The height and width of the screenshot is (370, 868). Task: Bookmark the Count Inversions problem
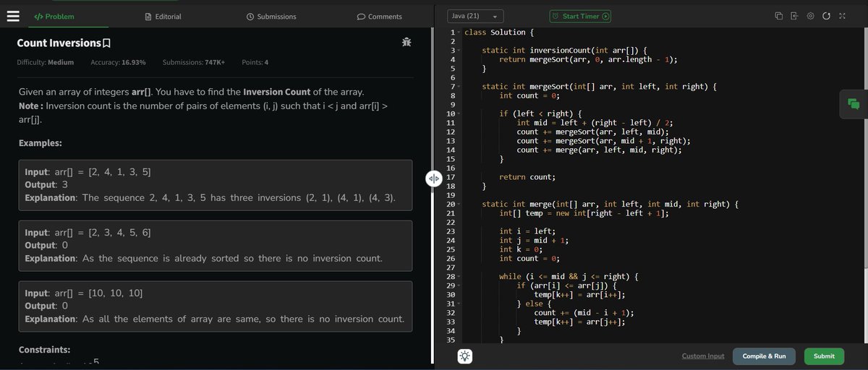pos(106,43)
